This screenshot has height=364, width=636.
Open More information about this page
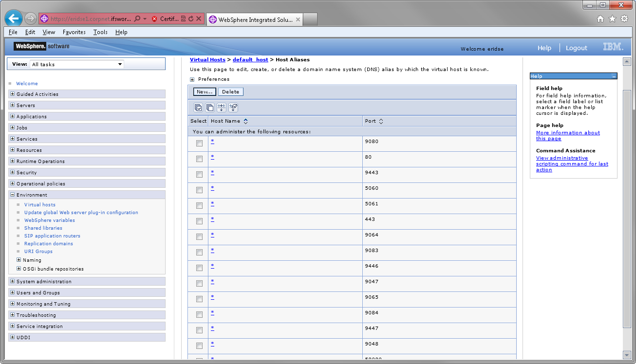coord(568,135)
